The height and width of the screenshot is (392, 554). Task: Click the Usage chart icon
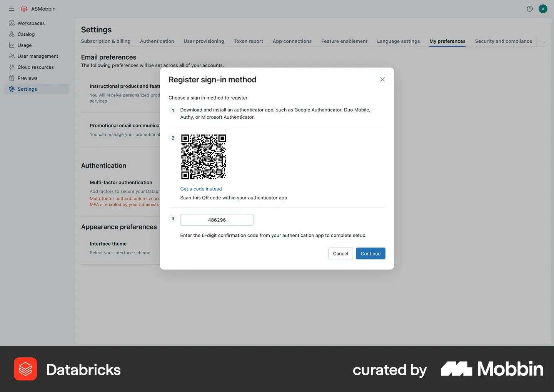click(12, 45)
